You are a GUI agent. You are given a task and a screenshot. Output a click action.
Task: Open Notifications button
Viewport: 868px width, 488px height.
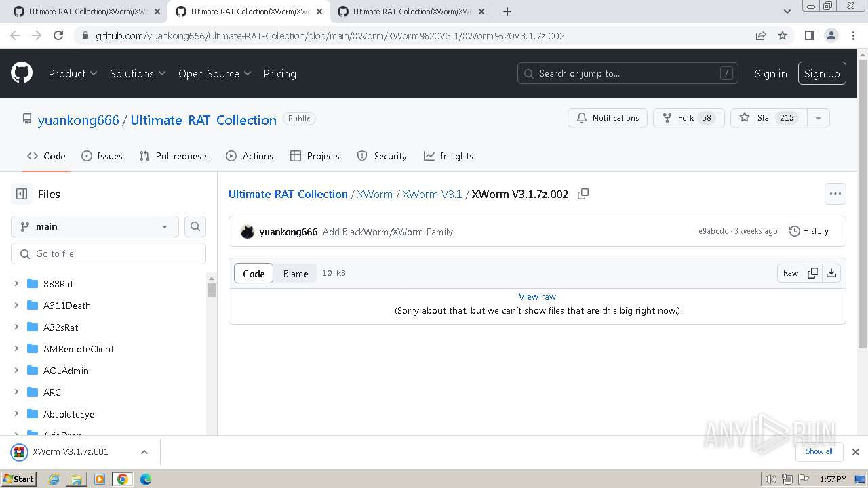pos(608,118)
